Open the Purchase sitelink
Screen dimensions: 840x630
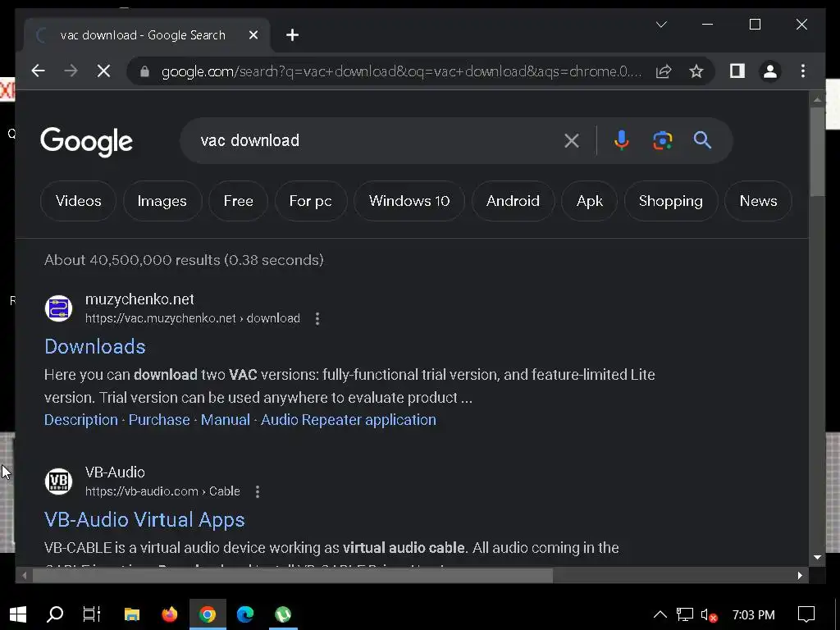[x=159, y=419]
